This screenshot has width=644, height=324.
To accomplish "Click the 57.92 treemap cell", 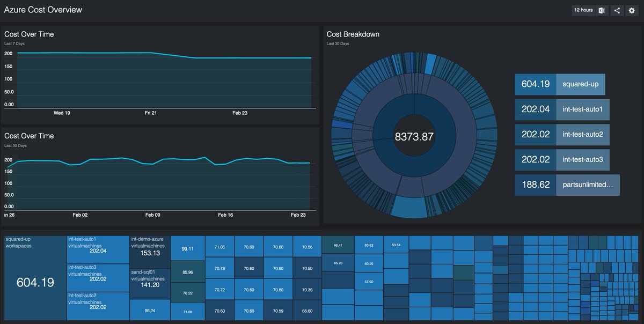I will 369,282.
